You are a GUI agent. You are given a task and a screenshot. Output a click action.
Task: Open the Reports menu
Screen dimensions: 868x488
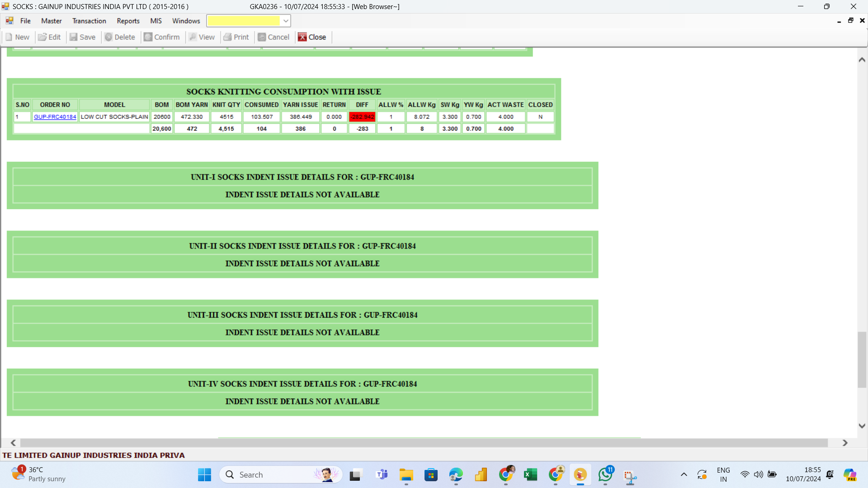click(128, 21)
